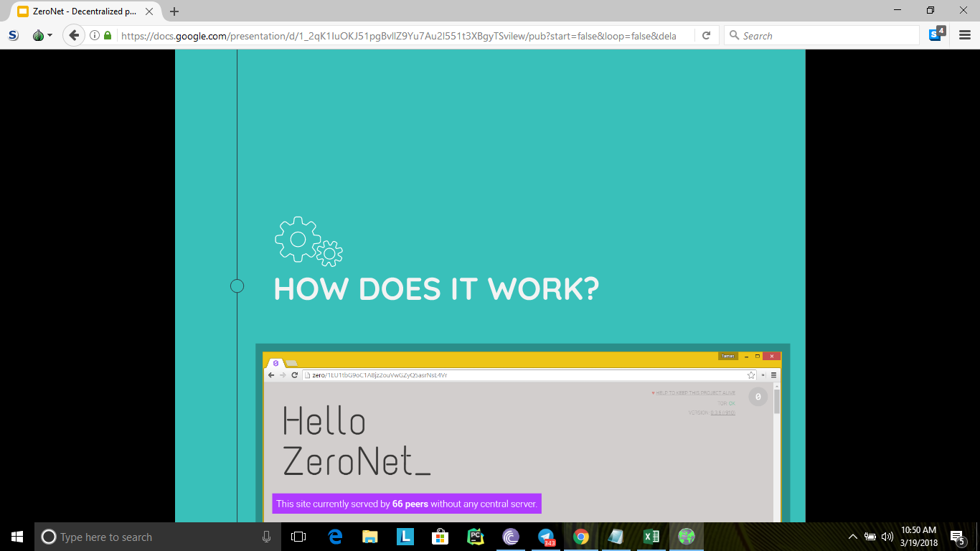Click the search magnifier icon
Viewport: 980px width, 551px height.
pyautogui.click(x=734, y=35)
